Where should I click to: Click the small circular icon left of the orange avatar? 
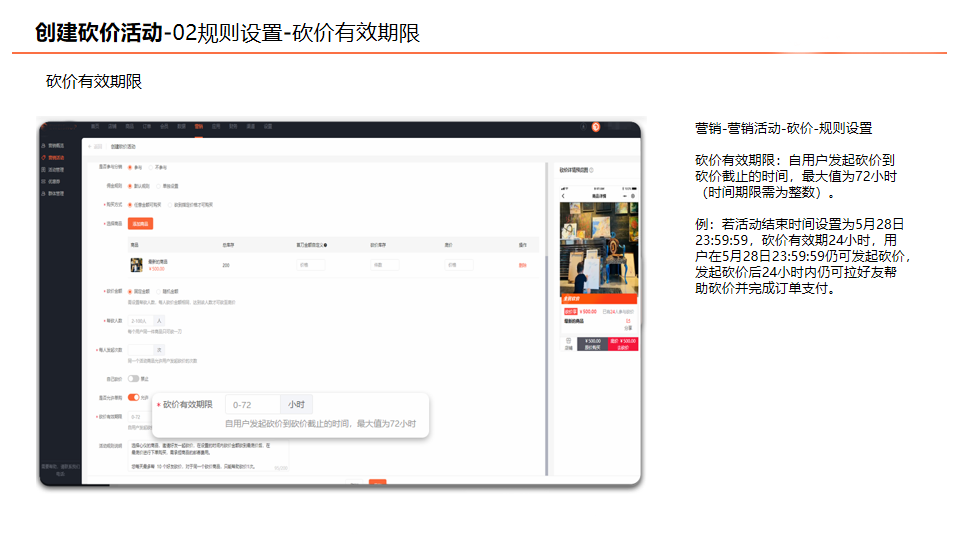point(583,127)
